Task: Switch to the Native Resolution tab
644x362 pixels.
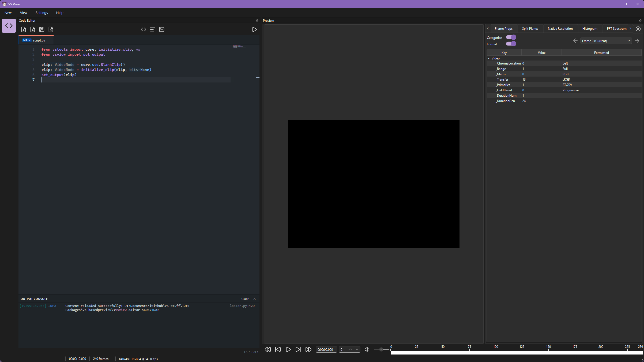Action: tap(560, 29)
